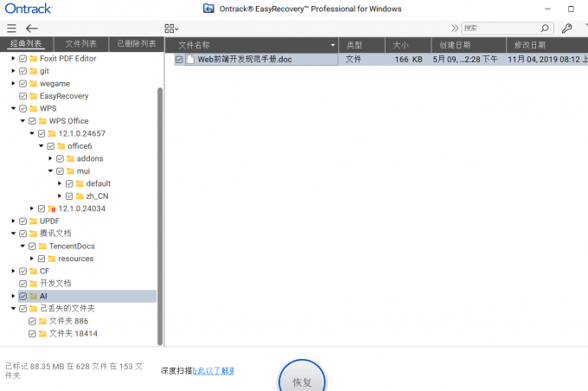
Task: Collapse the TencentDocs node
Action: tap(22, 247)
